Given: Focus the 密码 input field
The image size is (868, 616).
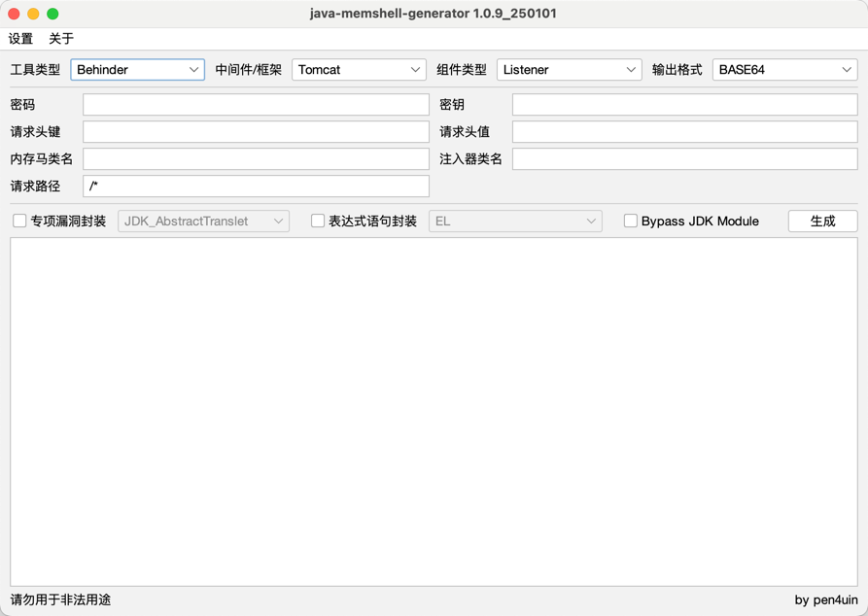Looking at the screenshot, I should pyautogui.click(x=256, y=105).
